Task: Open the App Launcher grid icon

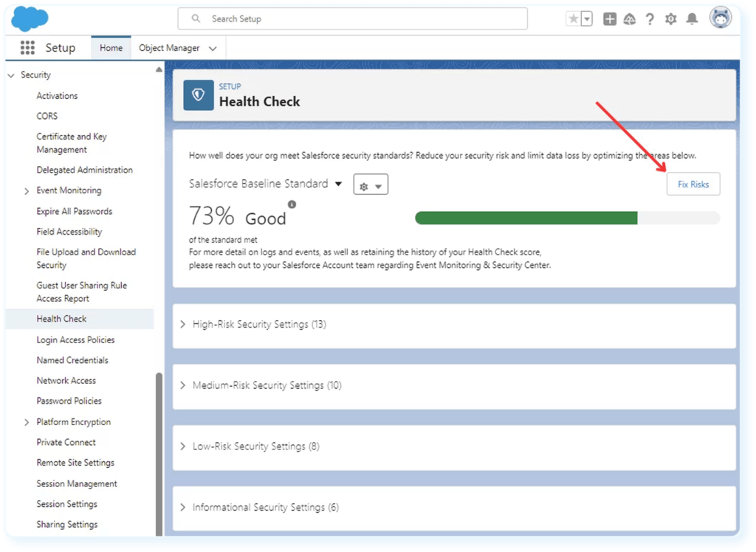Action: pos(27,47)
